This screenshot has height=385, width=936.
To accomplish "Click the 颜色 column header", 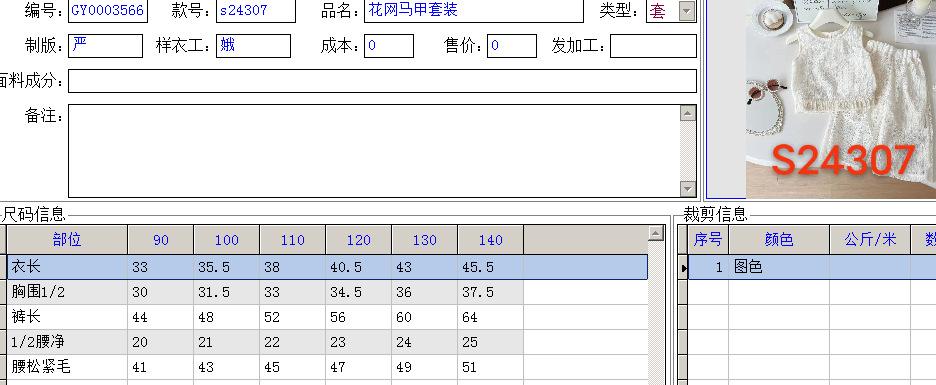I will [779, 240].
